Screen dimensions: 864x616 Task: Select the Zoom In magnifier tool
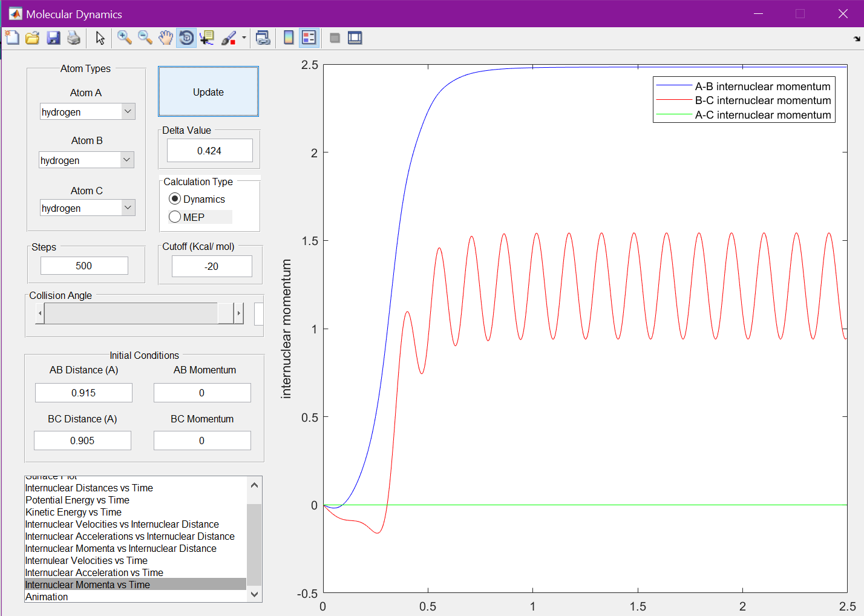click(x=125, y=38)
